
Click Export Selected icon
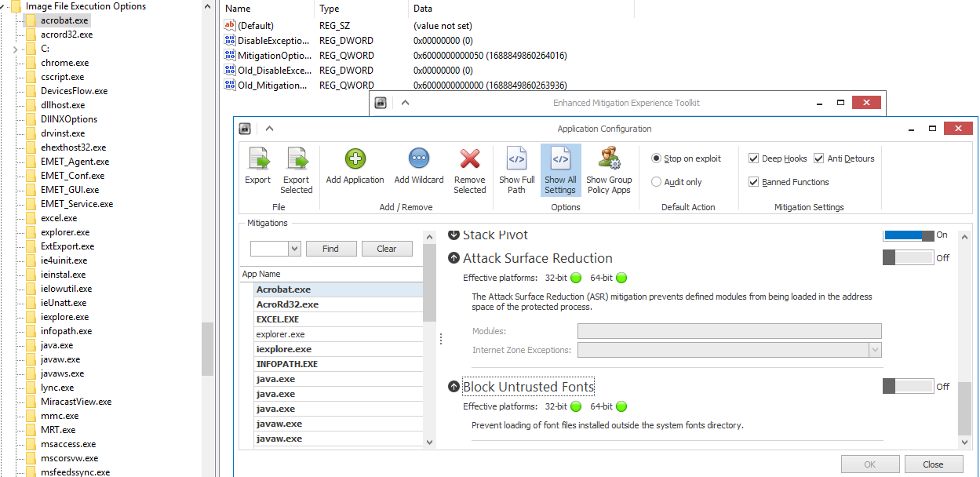tap(297, 158)
